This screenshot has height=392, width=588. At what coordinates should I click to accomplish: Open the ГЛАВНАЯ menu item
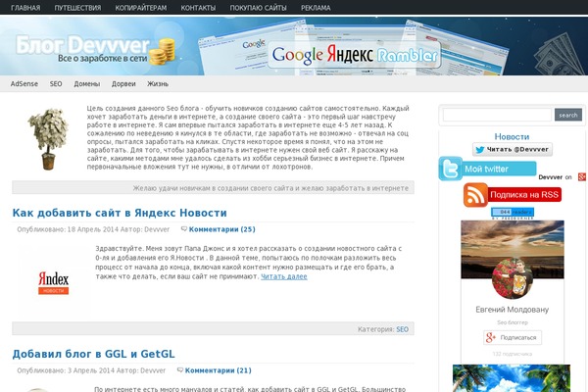[x=25, y=8]
